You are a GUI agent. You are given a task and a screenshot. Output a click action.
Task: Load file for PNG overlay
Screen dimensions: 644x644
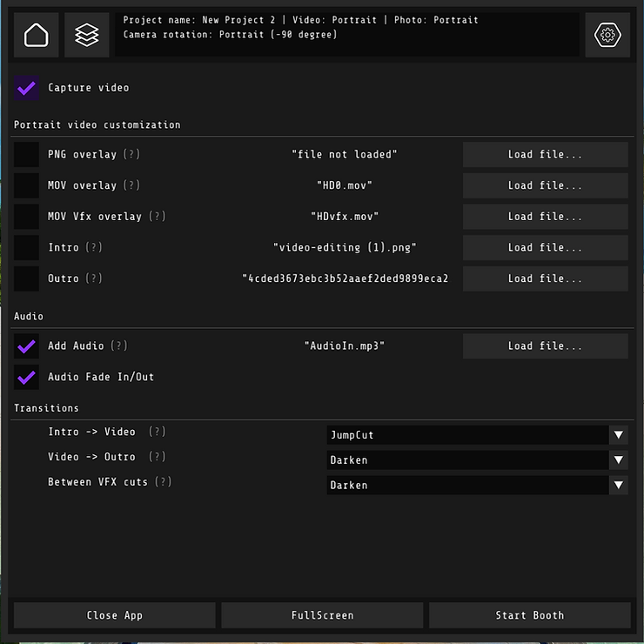click(545, 154)
